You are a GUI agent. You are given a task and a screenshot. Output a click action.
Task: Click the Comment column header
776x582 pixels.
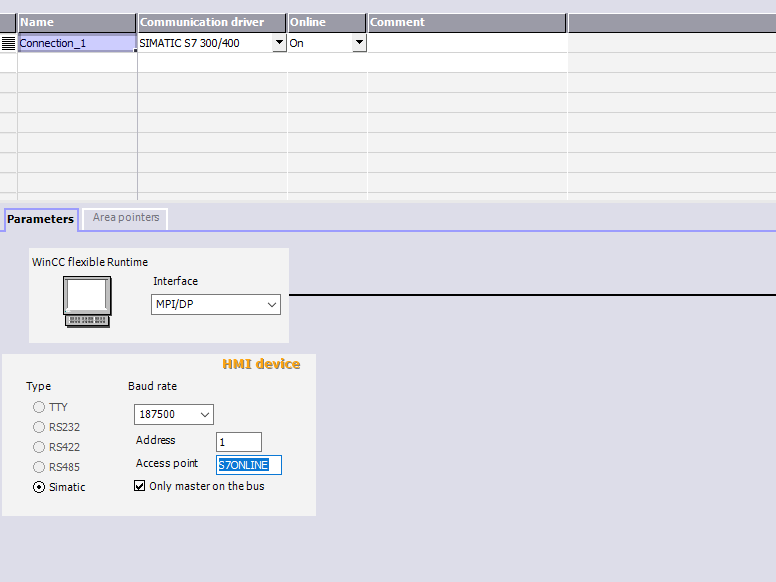click(x=467, y=23)
